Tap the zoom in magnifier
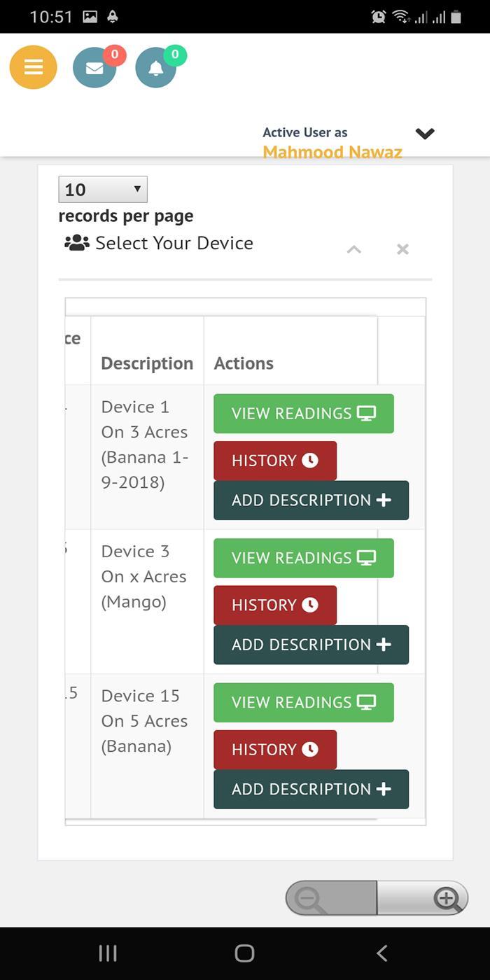Image resolution: width=490 pixels, height=980 pixels. click(x=446, y=897)
